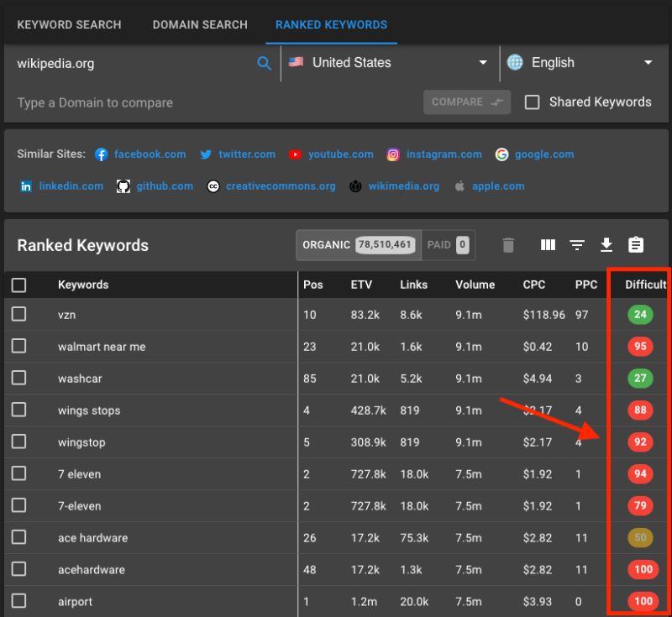Click the Type a Domain to compare field
This screenshot has width=672, height=617.
click(x=214, y=102)
